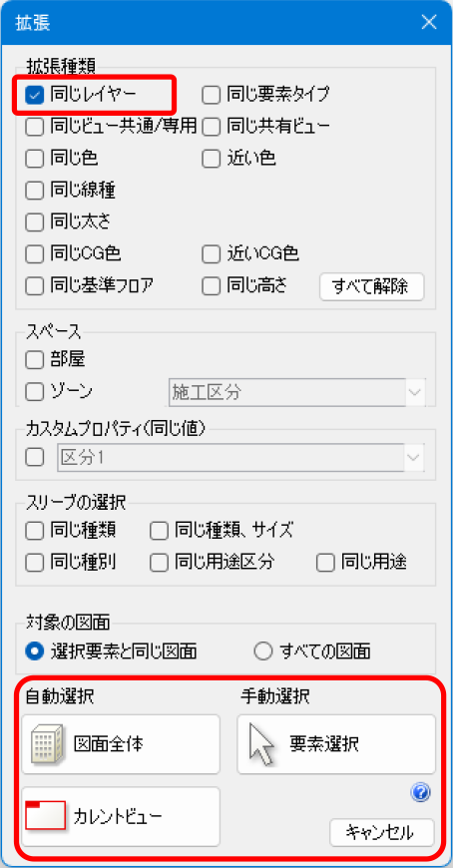Screen dimensions: 453x868
Task: Open the blue help question mark icon
Action: (420, 793)
